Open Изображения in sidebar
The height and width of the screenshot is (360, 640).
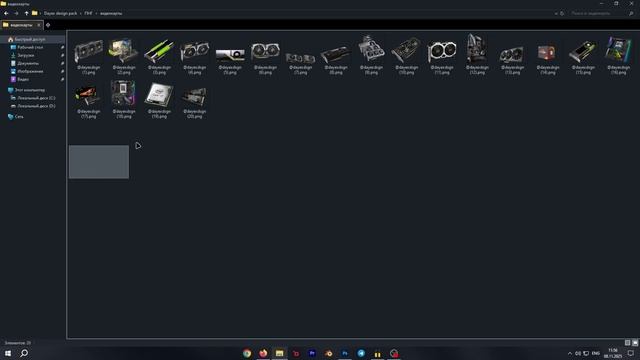pos(30,71)
